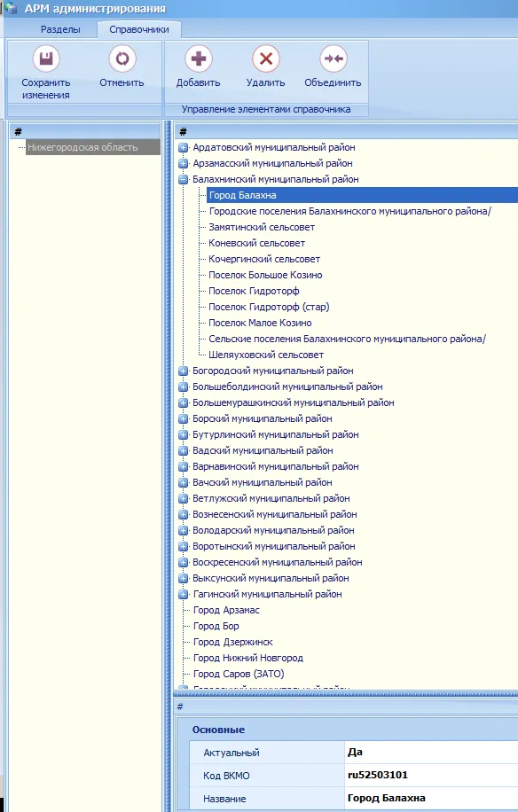
Task: Select Нижегородская область in left tree
Action: (82, 147)
